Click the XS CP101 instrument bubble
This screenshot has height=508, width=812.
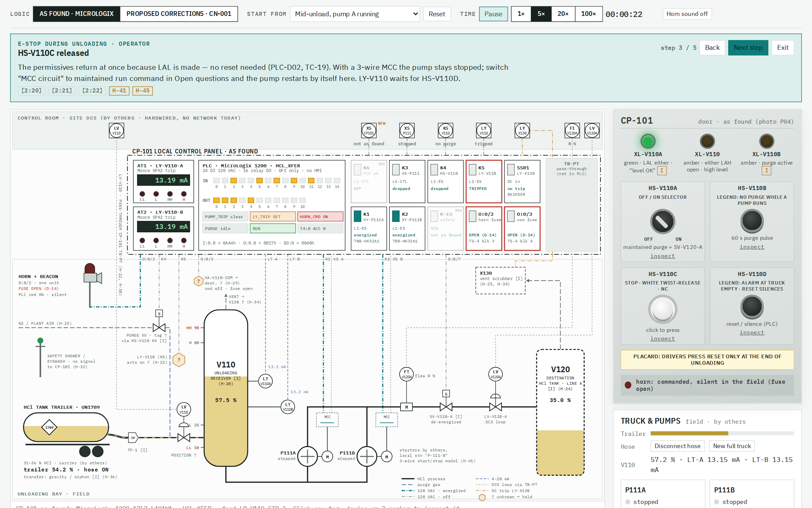pos(369,130)
